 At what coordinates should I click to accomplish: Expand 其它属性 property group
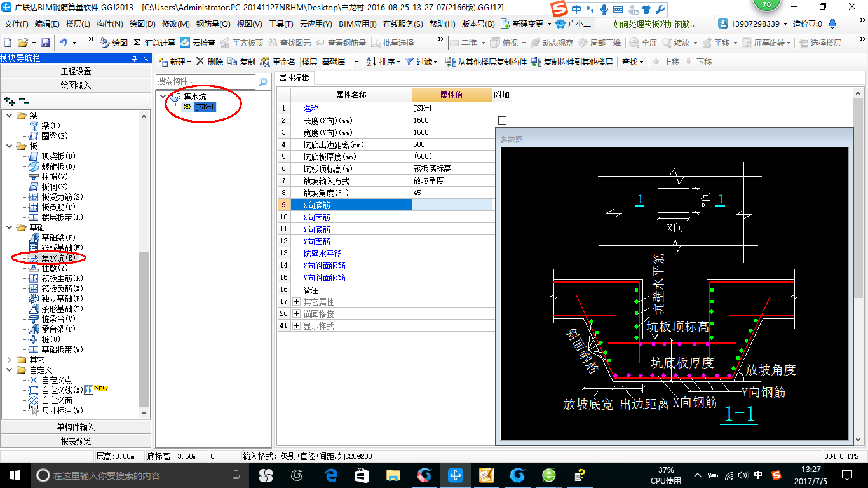296,302
